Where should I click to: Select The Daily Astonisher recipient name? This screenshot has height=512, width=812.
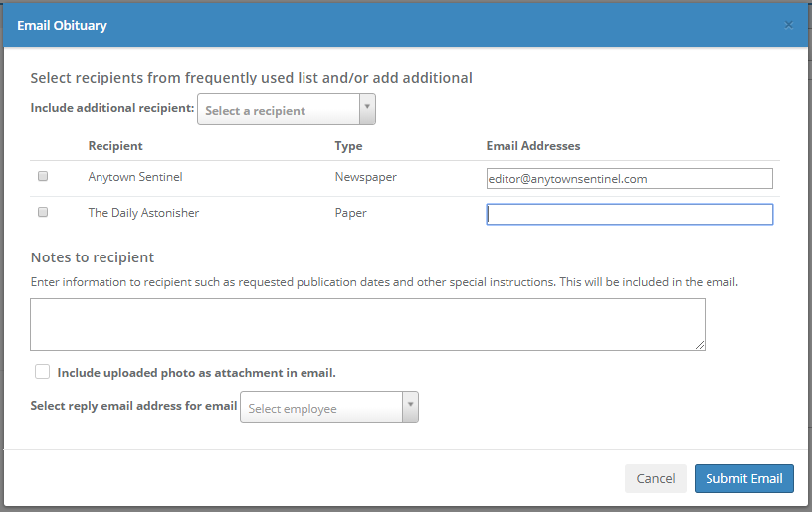point(143,213)
